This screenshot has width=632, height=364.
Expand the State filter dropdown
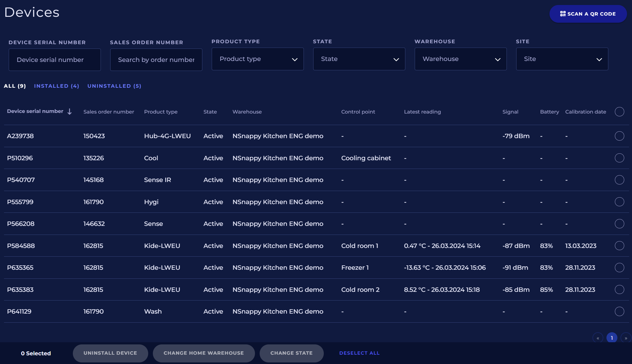click(x=359, y=59)
